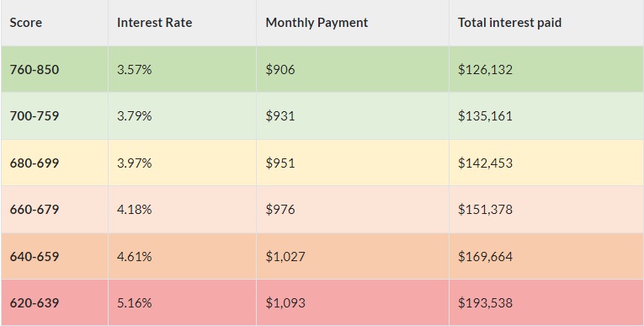Viewport: 644px width, 326px height.
Task: Click the $169,664 total interest cell
Action: pyautogui.click(x=546, y=257)
